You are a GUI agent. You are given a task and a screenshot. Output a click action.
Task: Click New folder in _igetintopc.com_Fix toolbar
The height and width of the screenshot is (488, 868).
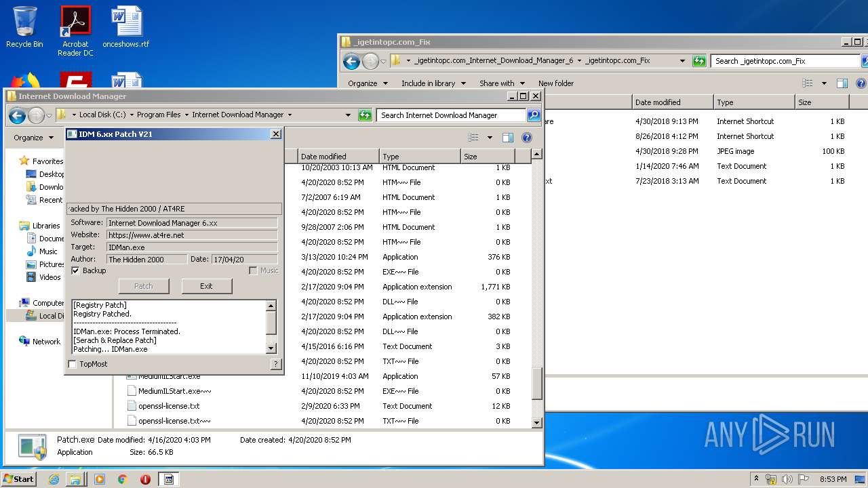(x=556, y=83)
